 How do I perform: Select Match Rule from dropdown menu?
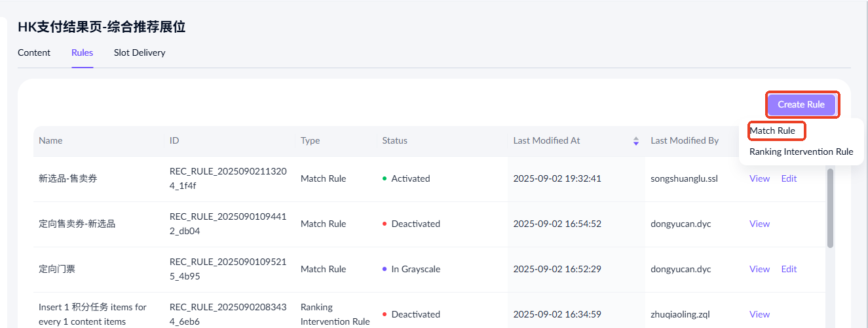(772, 131)
